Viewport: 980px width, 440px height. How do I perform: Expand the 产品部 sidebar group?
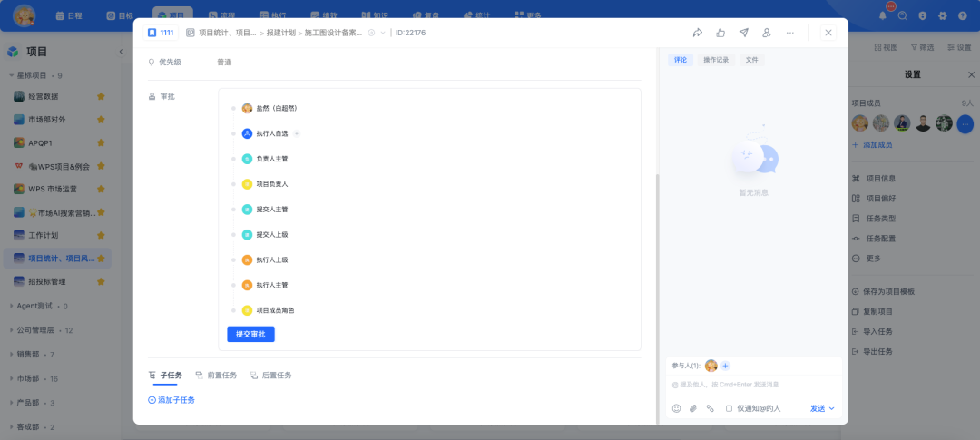click(11, 403)
